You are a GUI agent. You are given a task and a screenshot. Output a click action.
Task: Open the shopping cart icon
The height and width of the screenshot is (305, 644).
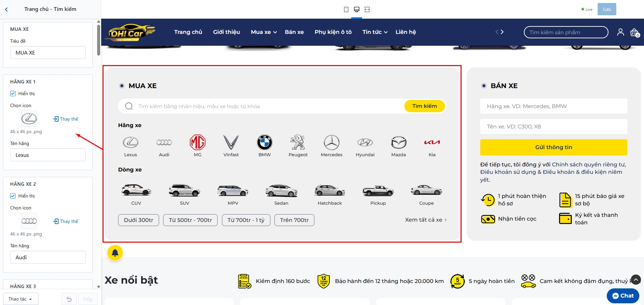point(635,33)
